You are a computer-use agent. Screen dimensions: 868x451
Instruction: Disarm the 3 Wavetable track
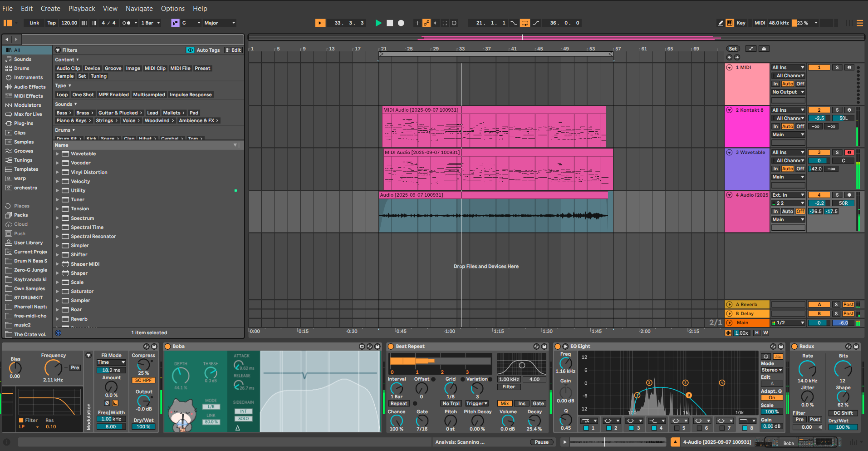pos(849,153)
